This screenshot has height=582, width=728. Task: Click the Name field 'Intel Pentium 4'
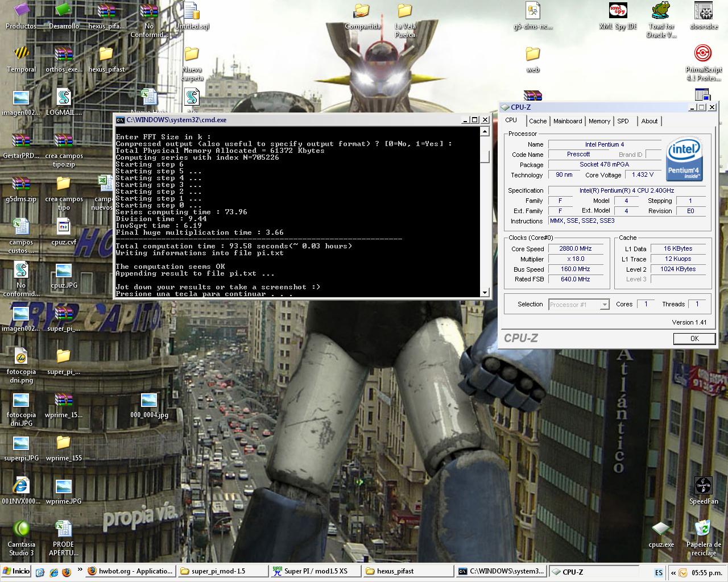click(605, 144)
